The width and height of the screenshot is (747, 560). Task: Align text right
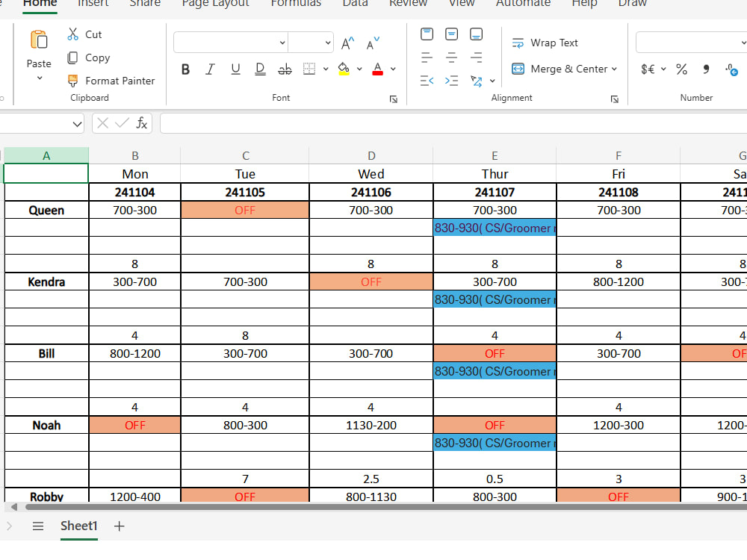476,57
